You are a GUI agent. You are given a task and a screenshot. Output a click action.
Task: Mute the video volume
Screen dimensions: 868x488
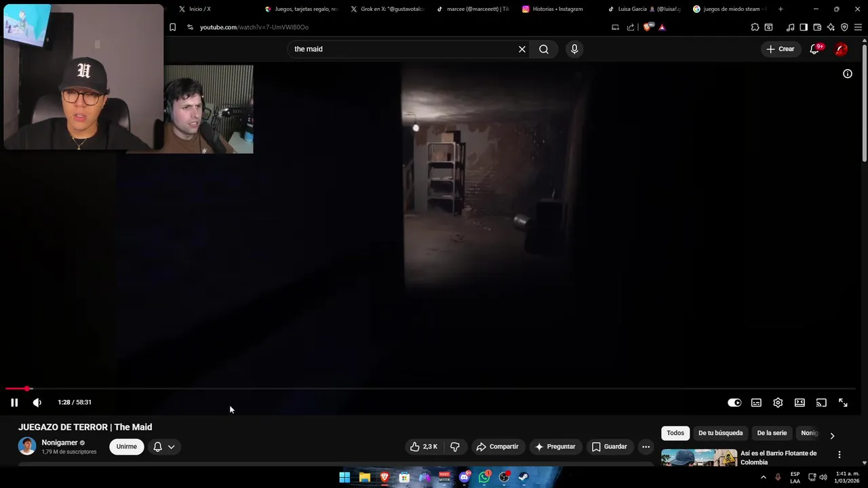[x=37, y=403]
